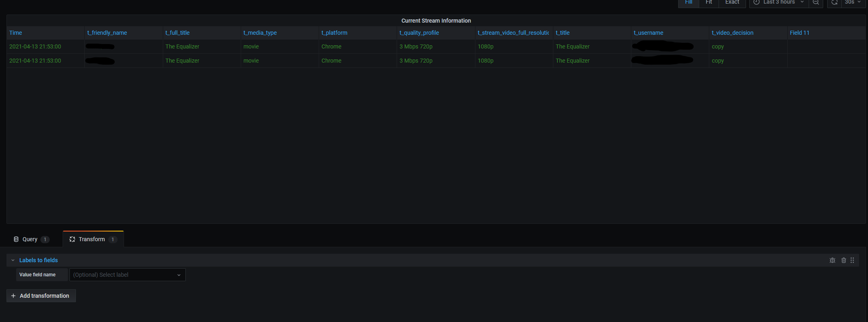Screen dimensions: 868x322
Task: Select the Transform tab
Action: tap(93, 239)
